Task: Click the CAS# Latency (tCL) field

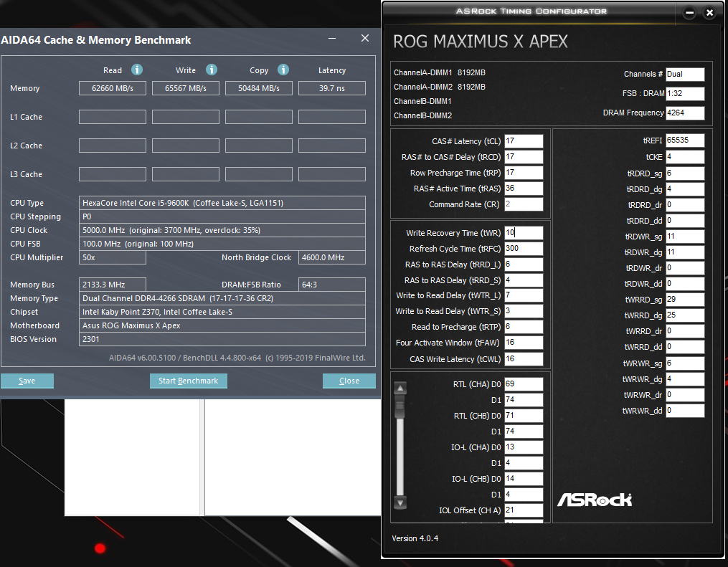Action: pyautogui.click(x=524, y=141)
